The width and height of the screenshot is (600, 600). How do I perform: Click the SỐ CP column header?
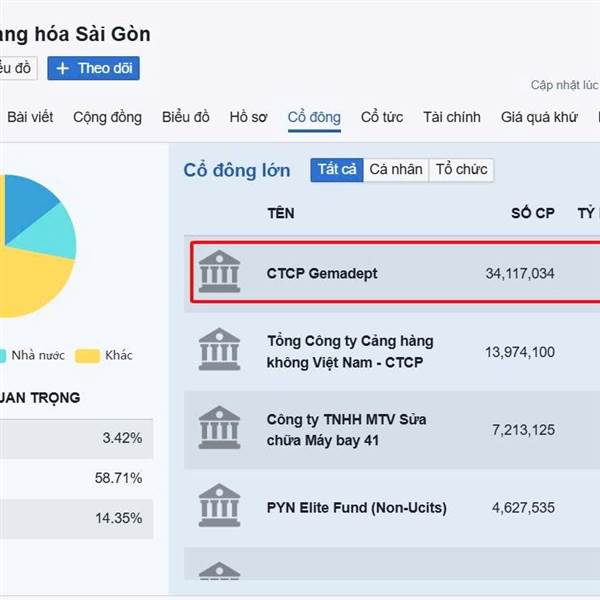tap(533, 213)
